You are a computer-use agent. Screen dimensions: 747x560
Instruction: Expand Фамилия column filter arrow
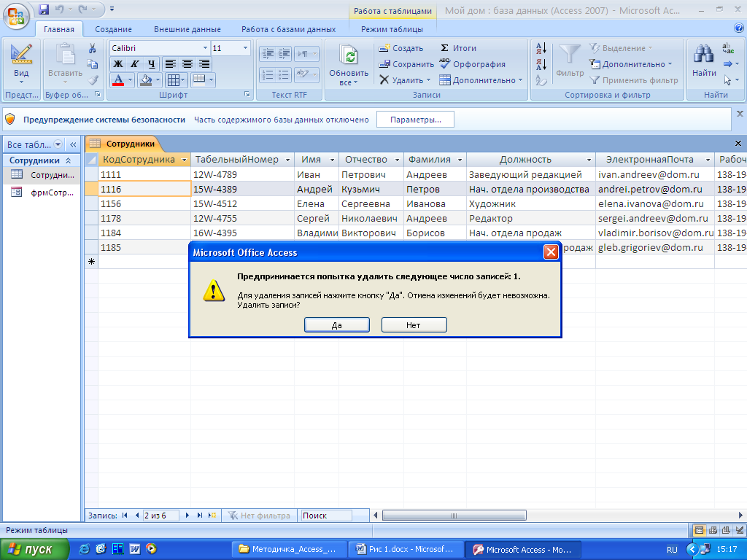(460, 160)
